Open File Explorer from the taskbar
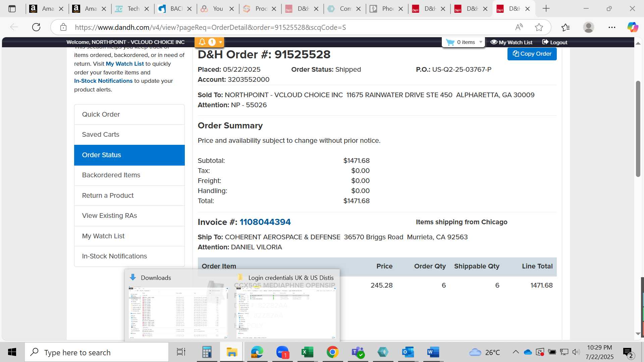Image resolution: width=644 pixels, height=362 pixels. (232, 352)
